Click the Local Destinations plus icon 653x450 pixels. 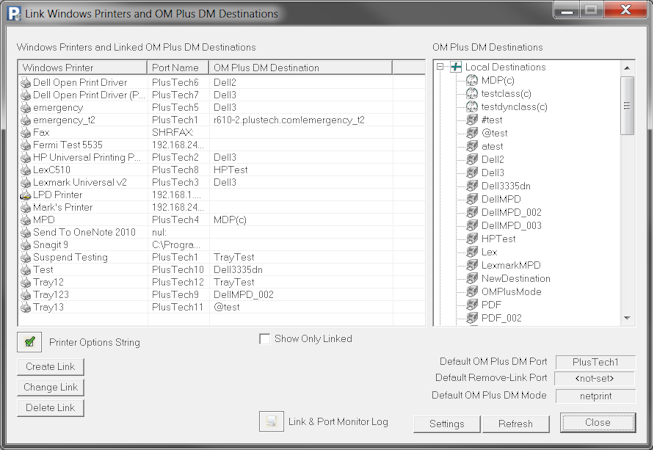tap(456, 67)
